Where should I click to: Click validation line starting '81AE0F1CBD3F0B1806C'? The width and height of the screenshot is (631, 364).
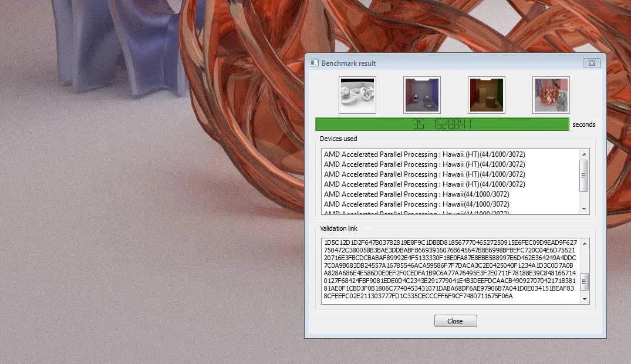click(x=449, y=288)
